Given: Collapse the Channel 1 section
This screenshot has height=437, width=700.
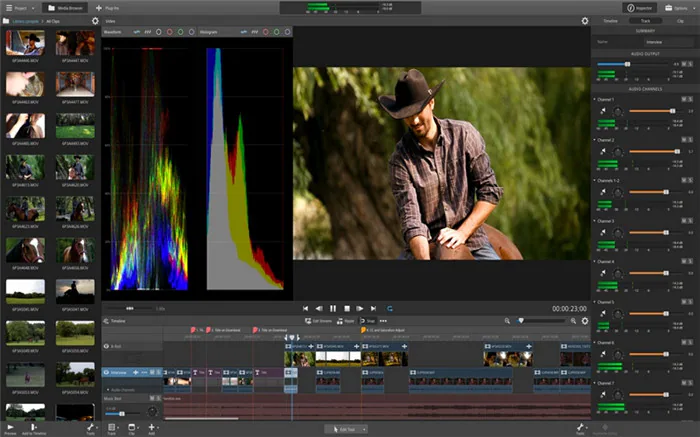Looking at the screenshot, I should coord(596,100).
